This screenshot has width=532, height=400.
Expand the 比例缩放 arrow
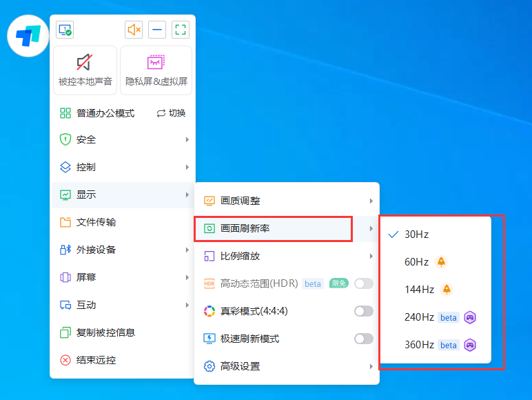371,256
